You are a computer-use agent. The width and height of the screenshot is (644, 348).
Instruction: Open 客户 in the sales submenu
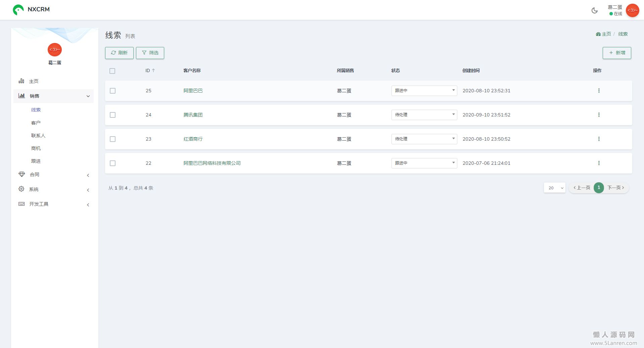tap(36, 123)
